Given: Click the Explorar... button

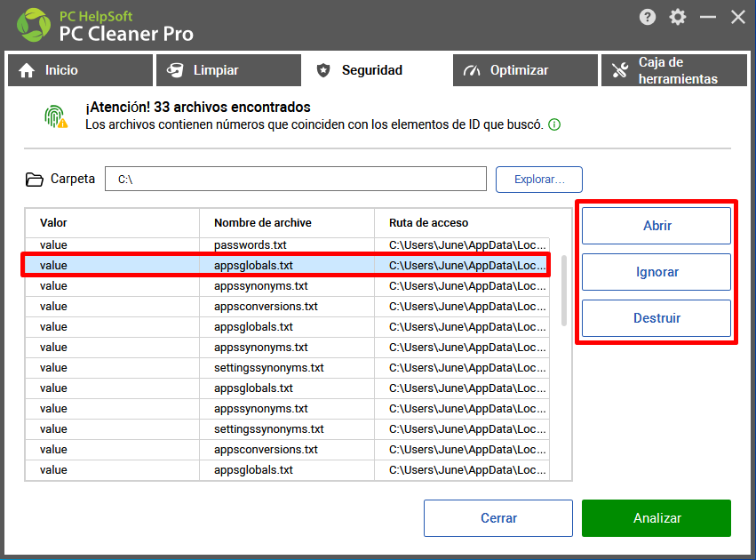Looking at the screenshot, I should click(x=538, y=180).
